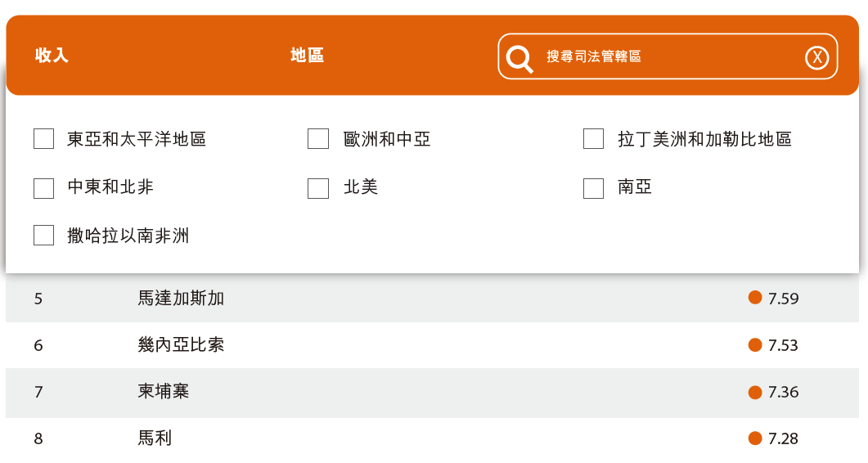Choose the 馬利 row
The image size is (868, 463).
click(155, 438)
